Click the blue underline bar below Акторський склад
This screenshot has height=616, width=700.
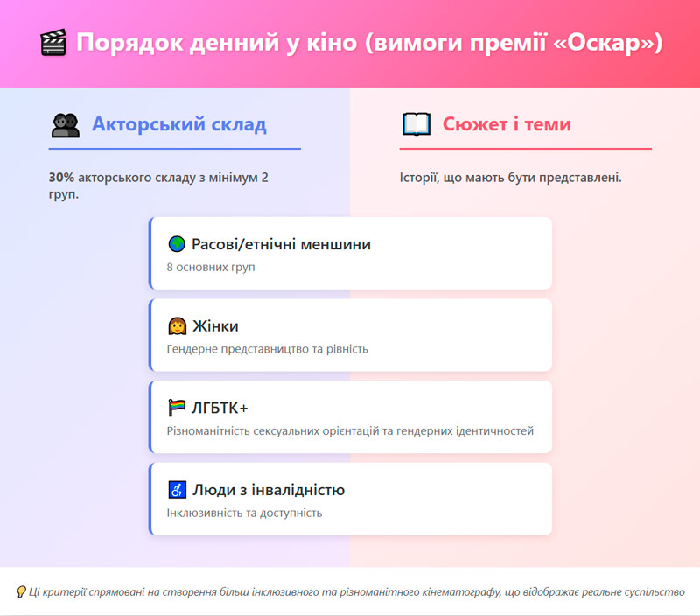[x=173, y=149]
